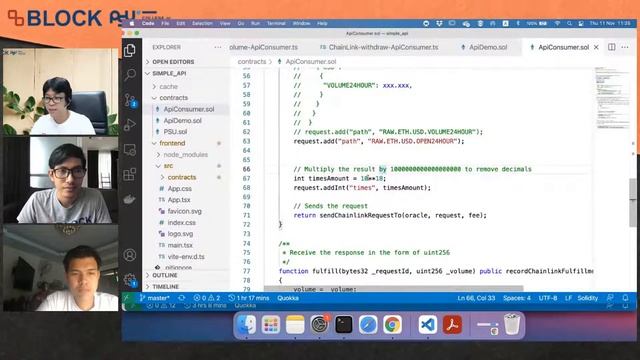This screenshot has width=640, height=360.
Task: Expand the TIMELINE section
Action: pos(165,287)
